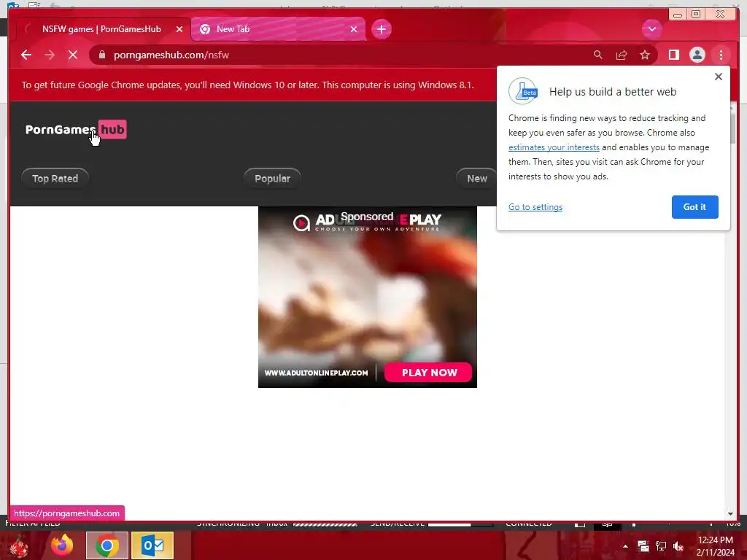Open a new tab with plus button

(381, 29)
